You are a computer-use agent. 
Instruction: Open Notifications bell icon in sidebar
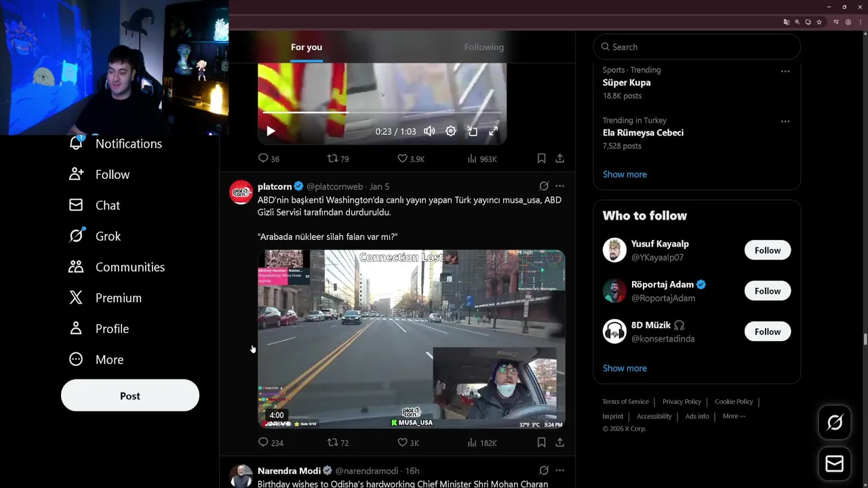click(x=76, y=143)
